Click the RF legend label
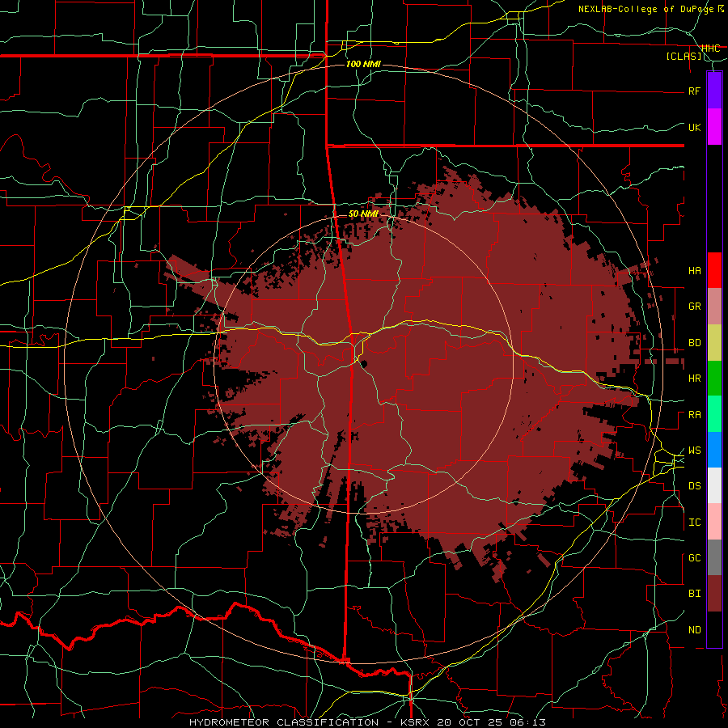Screen dimensions: 728x728 tap(694, 91)
